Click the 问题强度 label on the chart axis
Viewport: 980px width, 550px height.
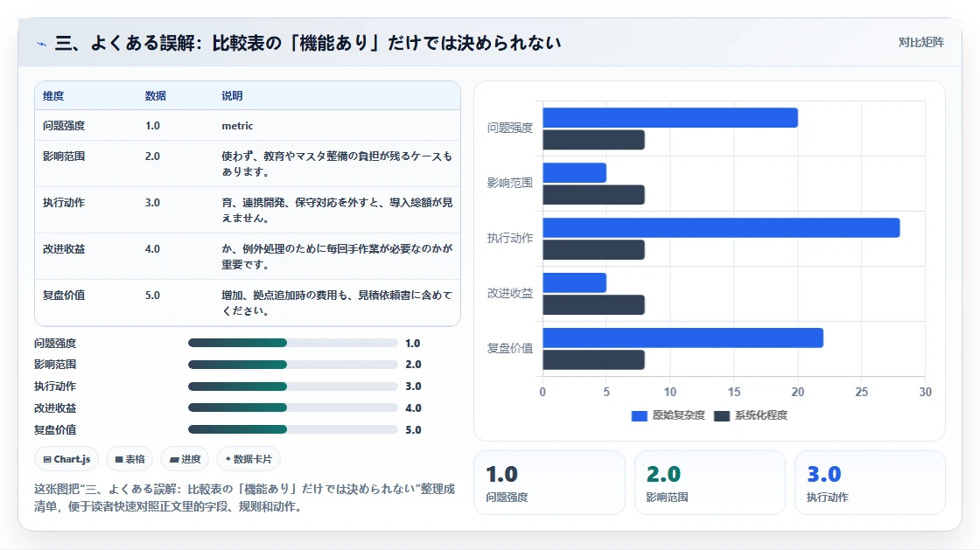pyautogui.click(x=510, y=128)
